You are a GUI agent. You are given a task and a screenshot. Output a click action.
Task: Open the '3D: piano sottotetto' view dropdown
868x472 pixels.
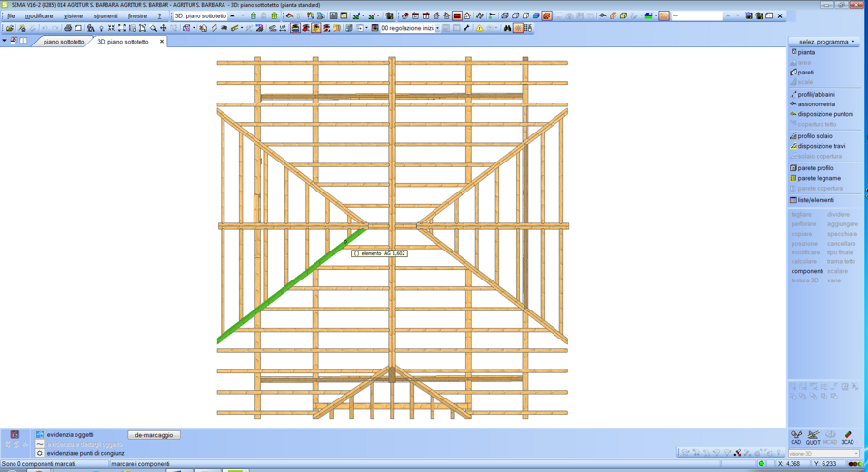point(233,15)
